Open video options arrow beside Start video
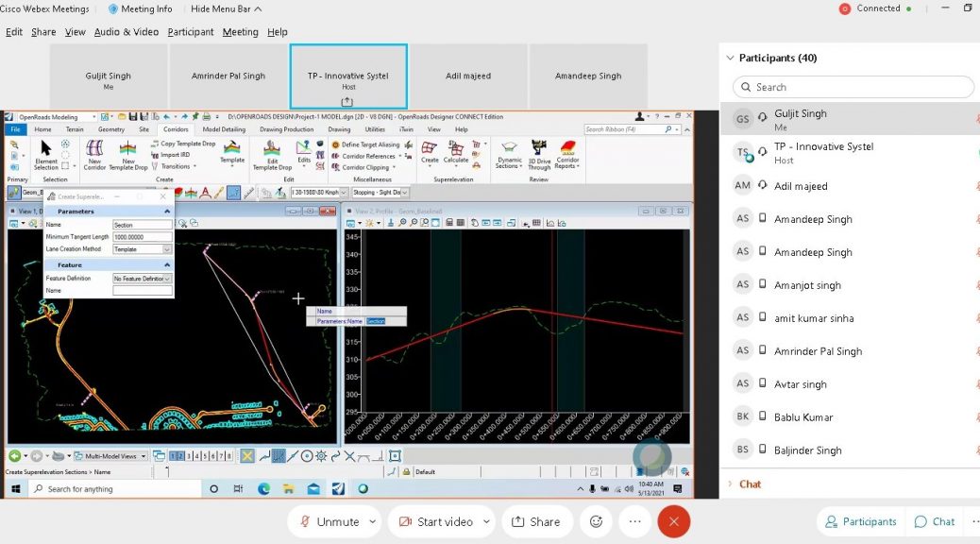Screen dimensions: 980x544 (486, 521)
